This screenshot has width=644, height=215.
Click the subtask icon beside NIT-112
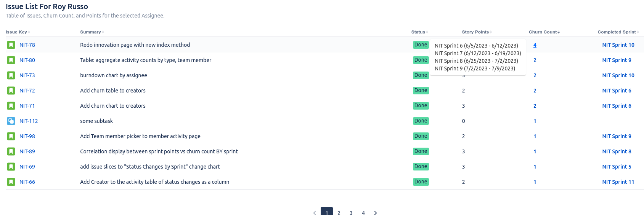11,121
